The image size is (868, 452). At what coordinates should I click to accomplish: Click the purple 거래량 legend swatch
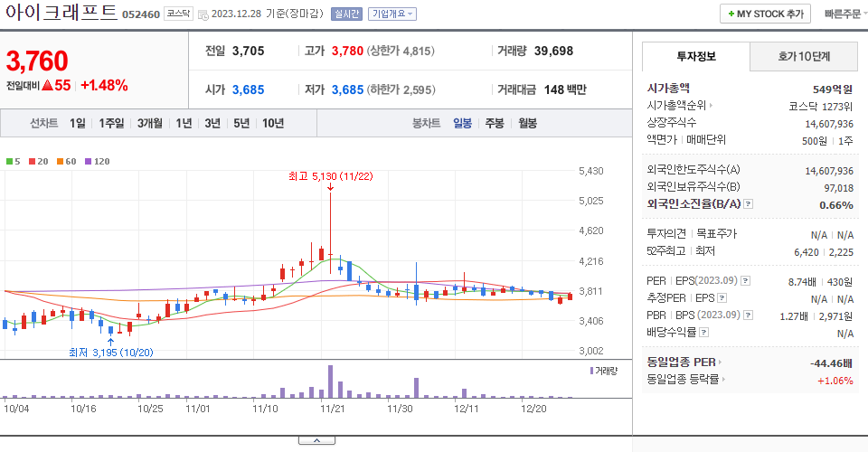tap(591, 371)
